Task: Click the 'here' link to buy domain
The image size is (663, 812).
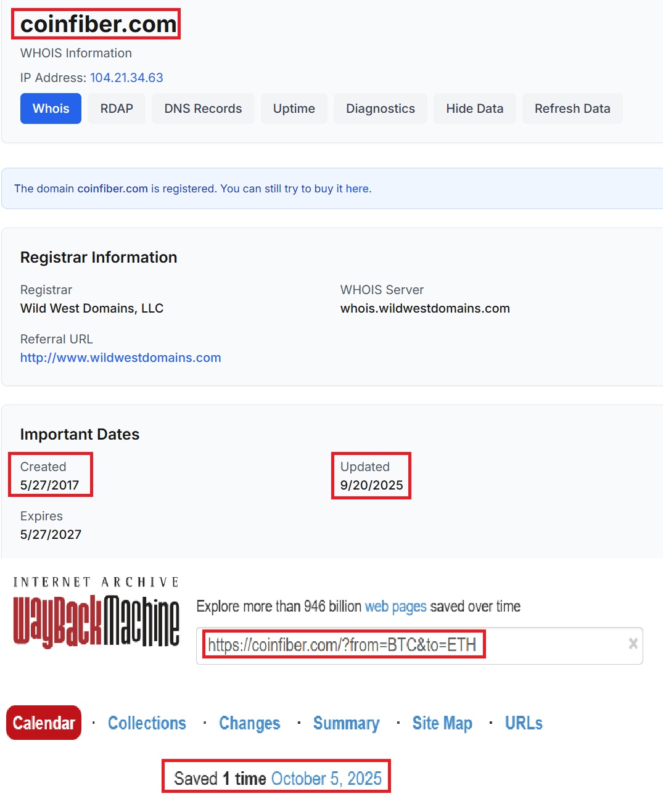Action: pyautogui.click(x=357, y=189)
